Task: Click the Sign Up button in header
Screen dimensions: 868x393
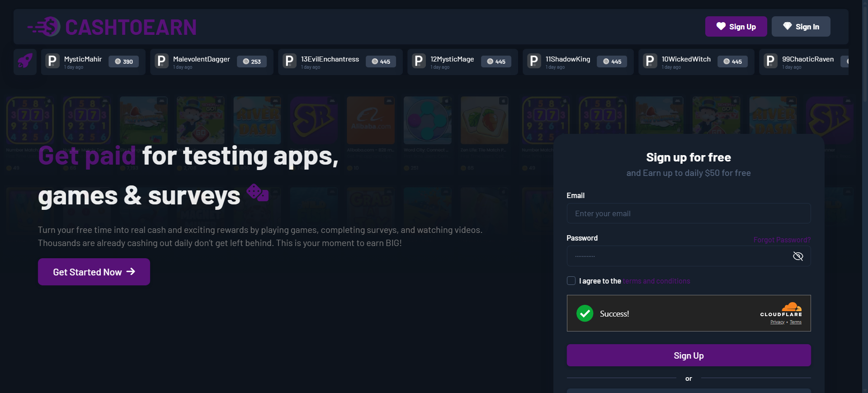Action: 736,27
